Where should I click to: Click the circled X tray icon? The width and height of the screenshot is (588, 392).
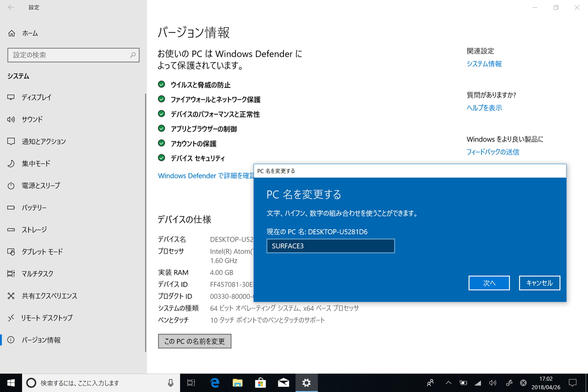coord(523,383)
